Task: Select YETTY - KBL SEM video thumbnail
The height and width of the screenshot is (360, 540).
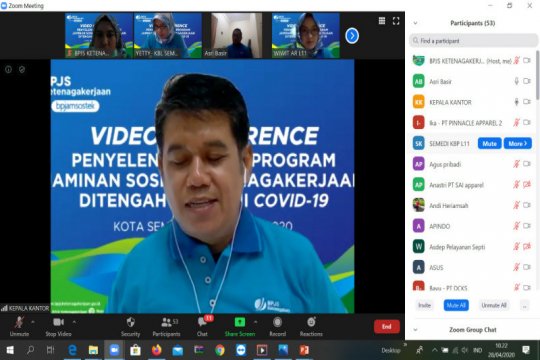Action: 168,35
